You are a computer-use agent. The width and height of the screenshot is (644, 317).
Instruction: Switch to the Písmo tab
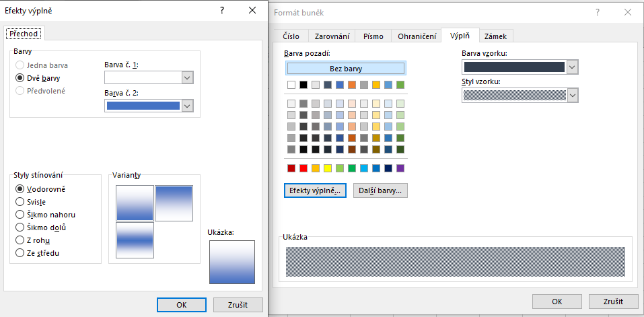[373, 36]
